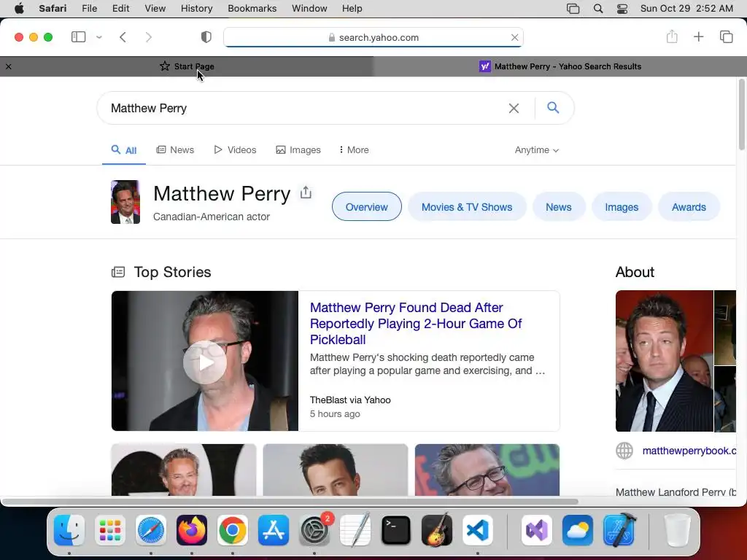Select the Overview pill button

pos(366,206)
